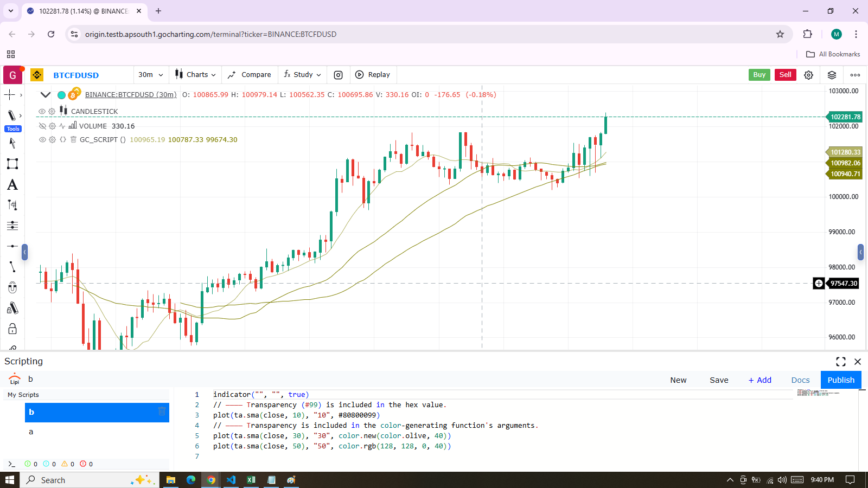Screen dimensions: 868x488
Task: Delete the GC_SCRIPT indicator with trash icon
Action: 73,139
